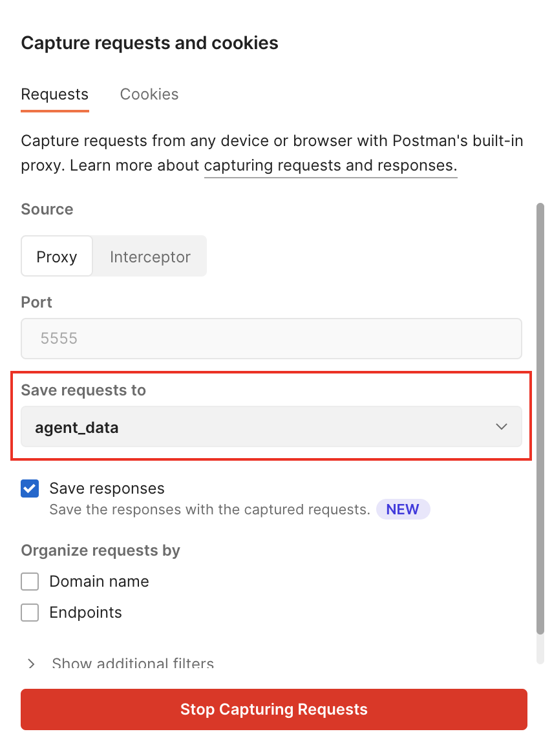Click the chevron arrow beside agent_data
Screen dimensions: 552x756
501,426
